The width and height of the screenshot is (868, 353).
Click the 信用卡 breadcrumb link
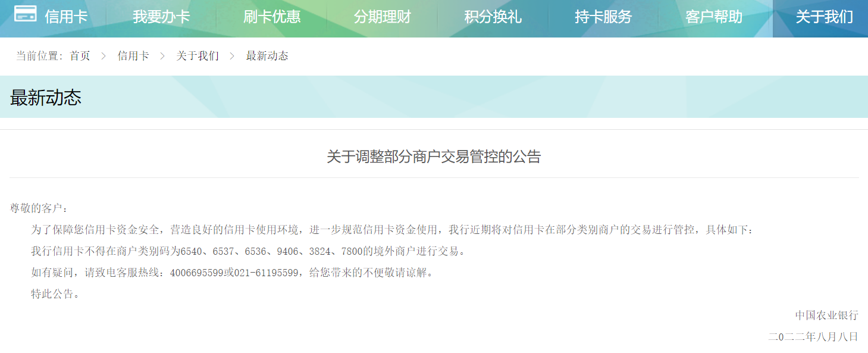(133, 56)
